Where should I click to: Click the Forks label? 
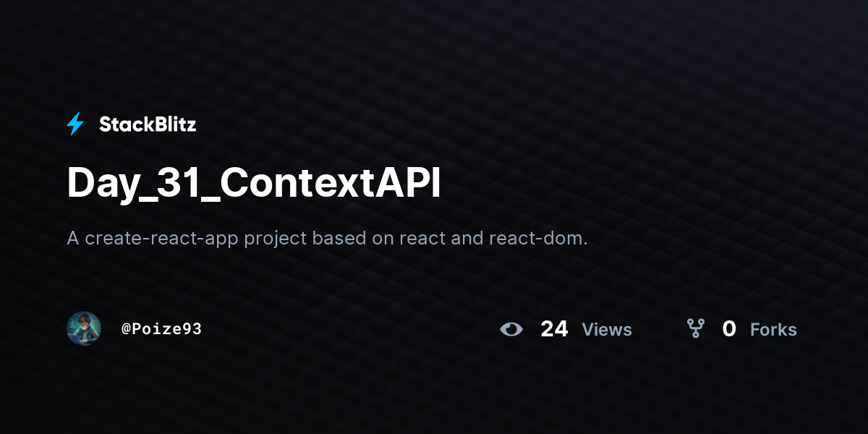773,330
